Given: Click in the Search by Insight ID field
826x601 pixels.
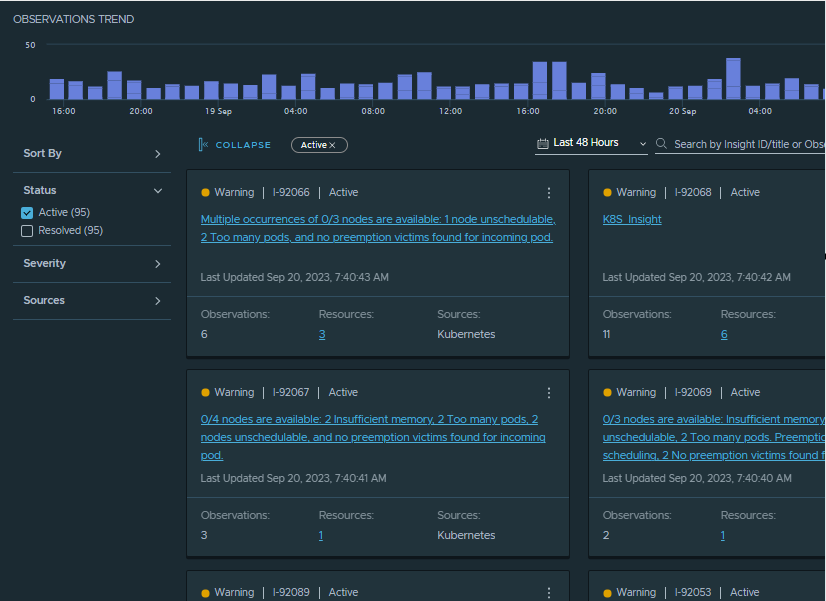Looking at the screenshot, I should pos(745,145).
